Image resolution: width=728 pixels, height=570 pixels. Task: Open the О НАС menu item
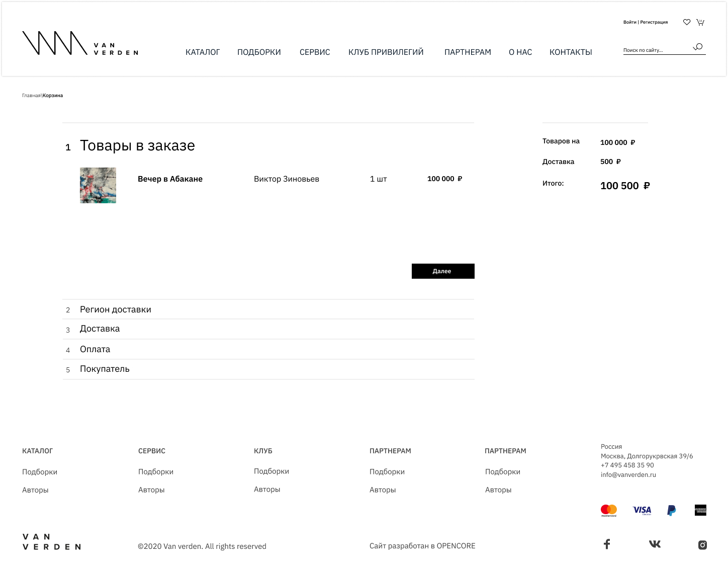tap(520, 52)
